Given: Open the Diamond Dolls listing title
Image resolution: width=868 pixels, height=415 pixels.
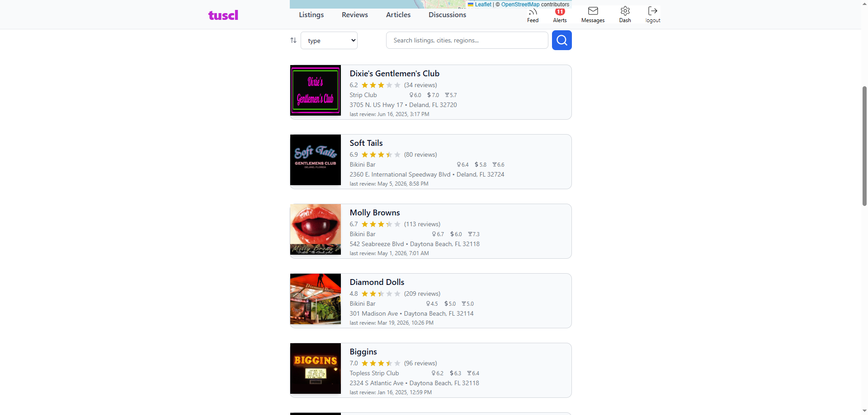Looking at the screenshot, I should (x=377, y=282).
